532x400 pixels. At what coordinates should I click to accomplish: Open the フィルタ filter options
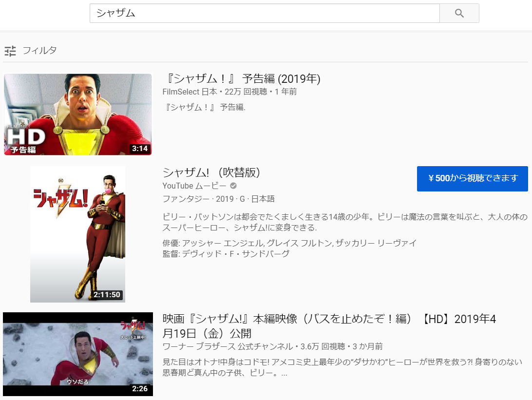pos(31,51)
